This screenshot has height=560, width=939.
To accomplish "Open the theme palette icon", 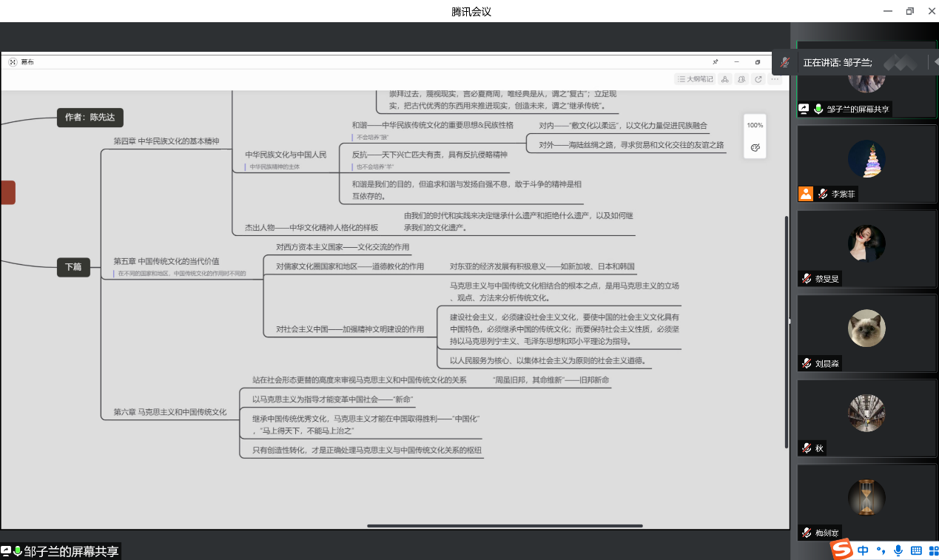I will click(755, 148).
